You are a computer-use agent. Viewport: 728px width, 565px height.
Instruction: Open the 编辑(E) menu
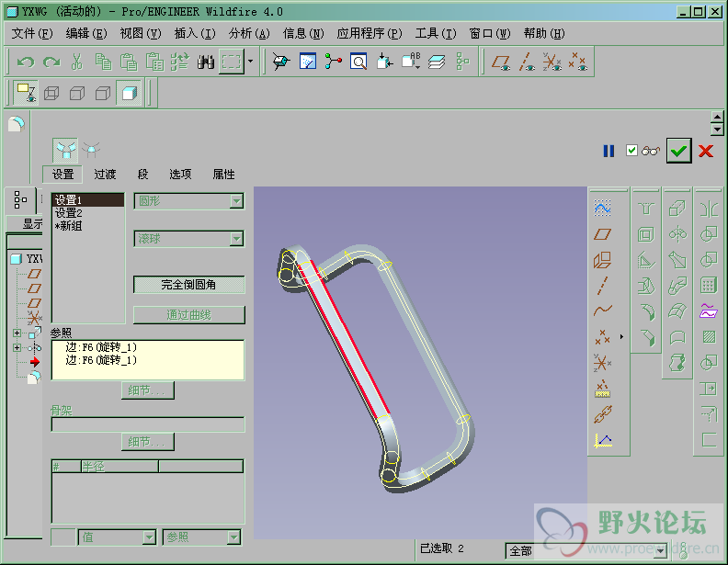(86, 33)
